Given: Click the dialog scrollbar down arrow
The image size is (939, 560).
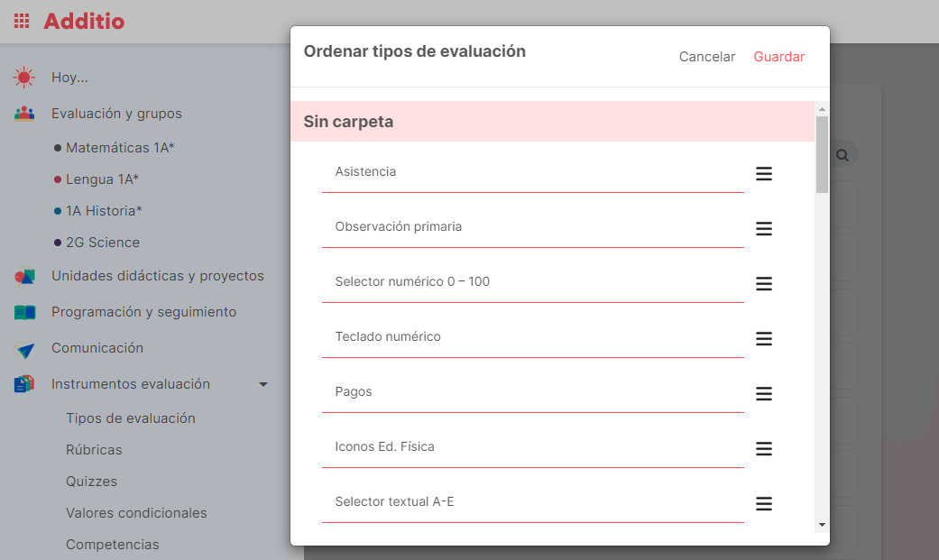Looking at the screenshot, I should pos(822,525).
